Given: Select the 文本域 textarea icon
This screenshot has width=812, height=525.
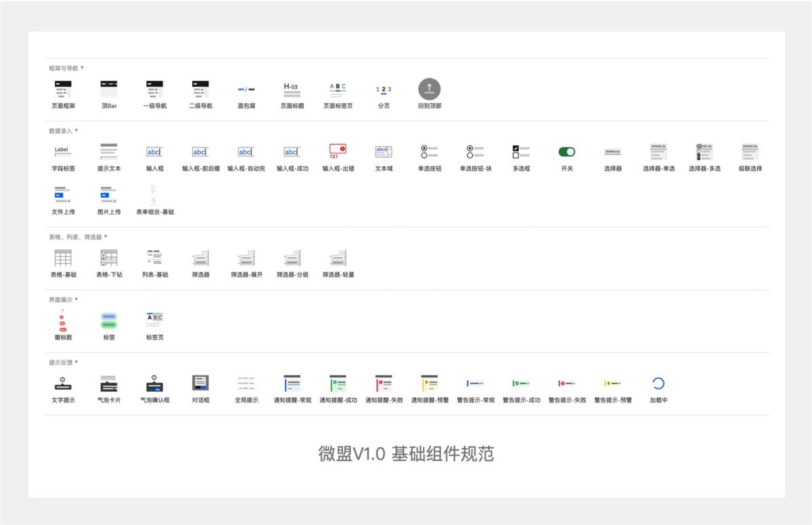Looking at the screenshot, I should [x=384, y=152].
